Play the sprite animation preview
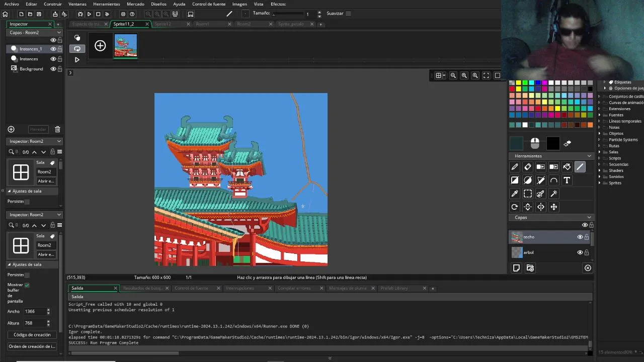Image resolution: width=644 pixels, height=362 pixels. pos(77,60)
